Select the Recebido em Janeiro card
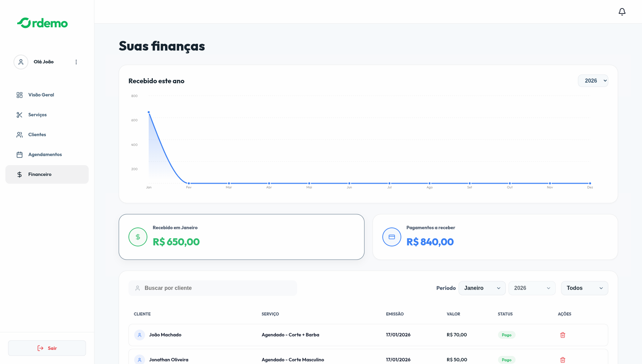 241,237
